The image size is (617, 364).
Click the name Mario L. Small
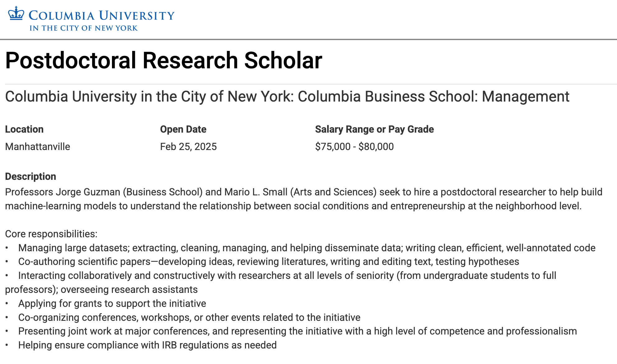(256, 192)
